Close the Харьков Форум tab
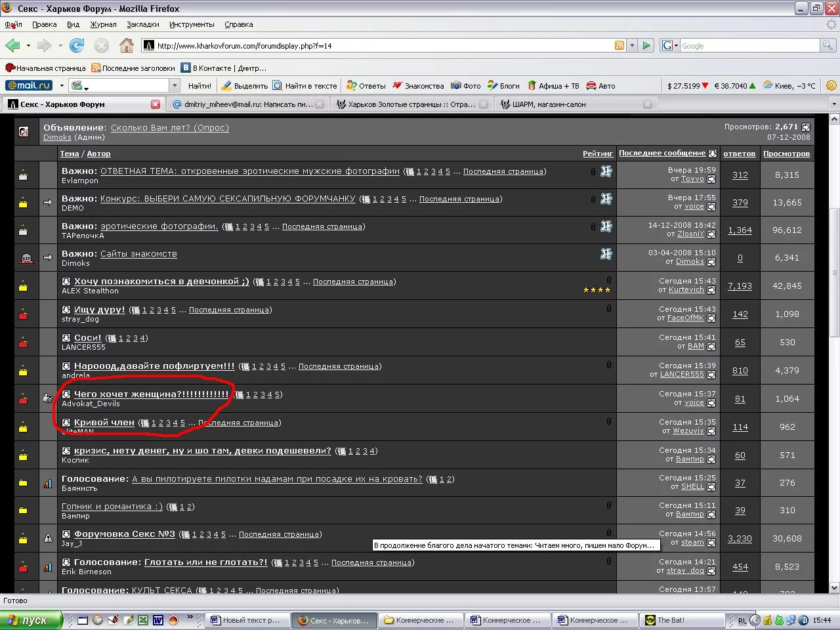 click(x=156, y=104)
